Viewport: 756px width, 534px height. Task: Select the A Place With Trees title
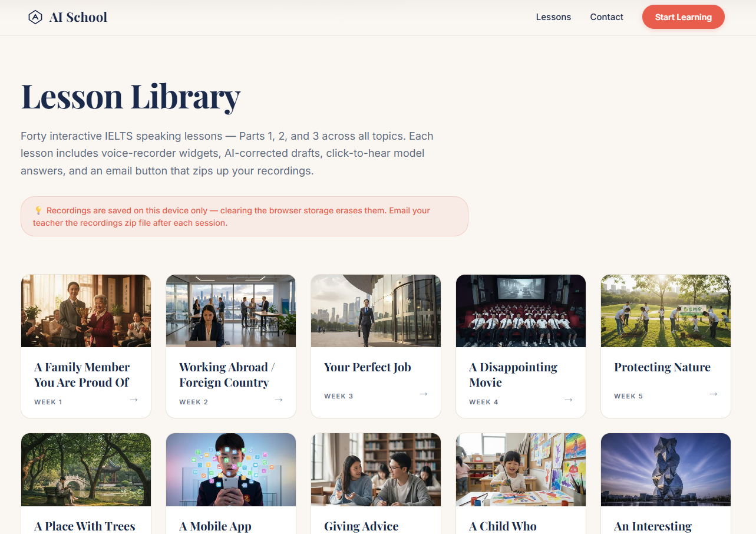click(x=85, y=526)
